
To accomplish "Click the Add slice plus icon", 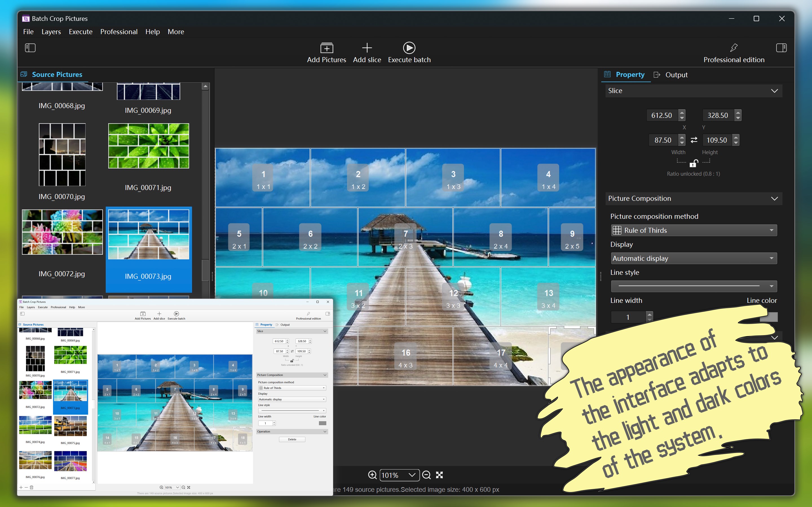I will 367,48.
